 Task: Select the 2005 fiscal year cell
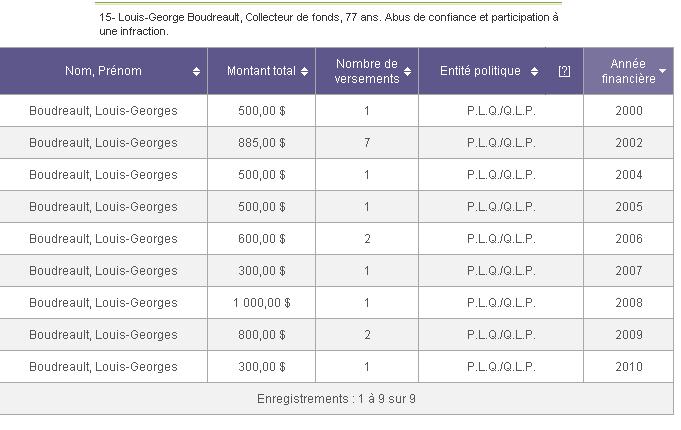pos(628,207)
